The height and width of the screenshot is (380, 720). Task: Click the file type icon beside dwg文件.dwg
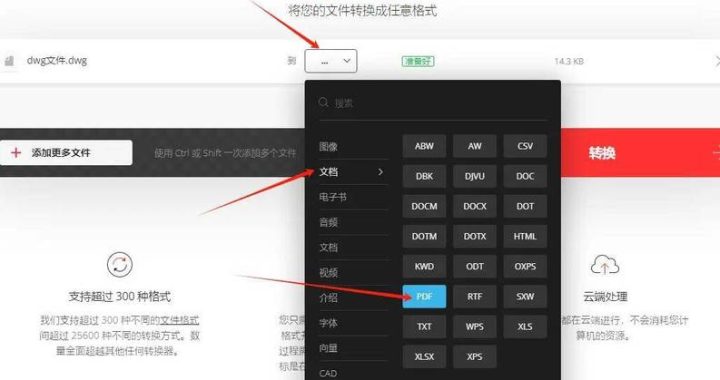9,61
